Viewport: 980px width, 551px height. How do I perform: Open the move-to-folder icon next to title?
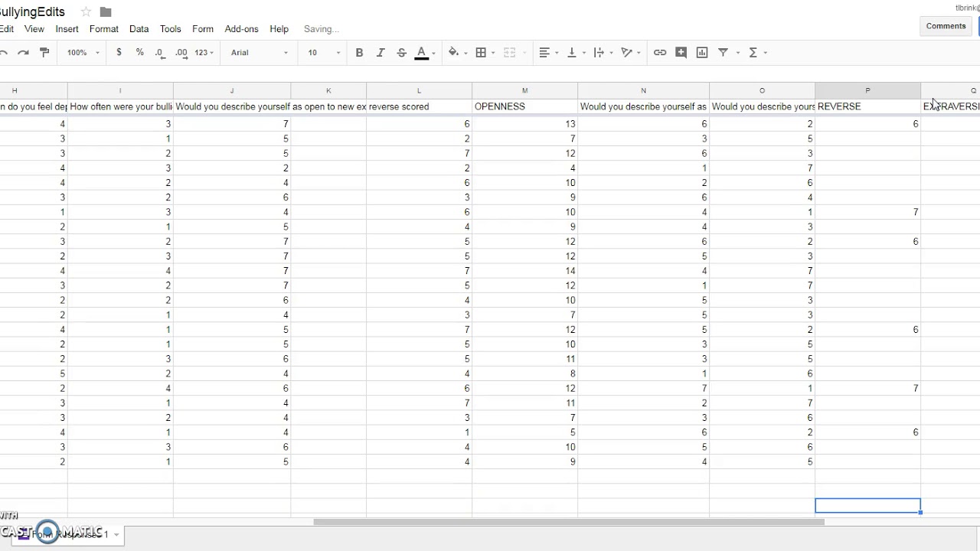pos(106,12)
